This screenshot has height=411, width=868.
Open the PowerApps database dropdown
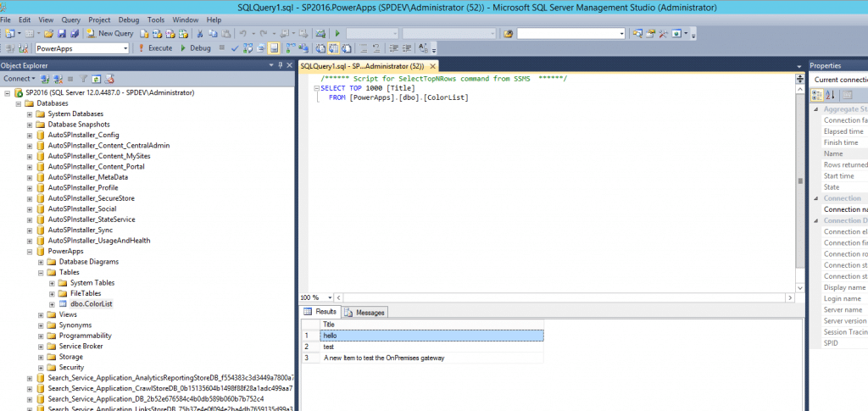point(125,48)
